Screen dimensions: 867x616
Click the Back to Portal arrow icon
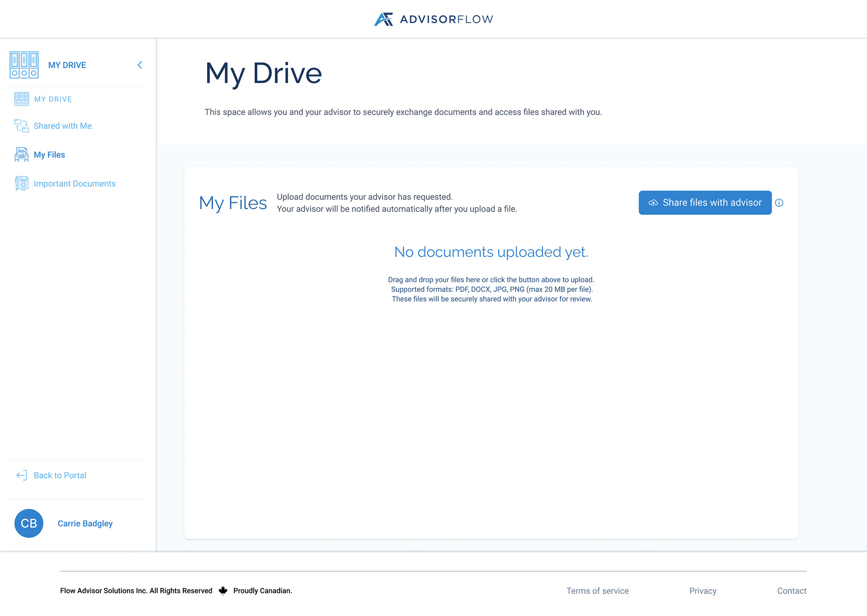(x=21, y=475)
